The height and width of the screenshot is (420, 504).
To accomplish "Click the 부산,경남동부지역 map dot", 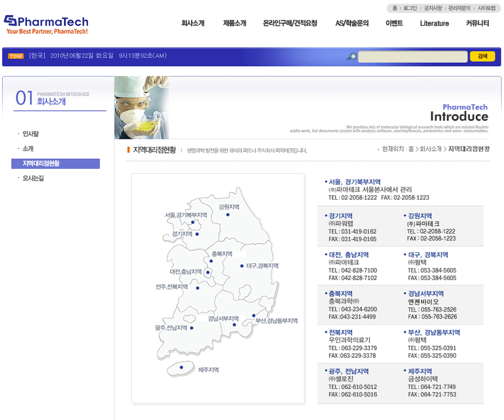I will [254, 316].
